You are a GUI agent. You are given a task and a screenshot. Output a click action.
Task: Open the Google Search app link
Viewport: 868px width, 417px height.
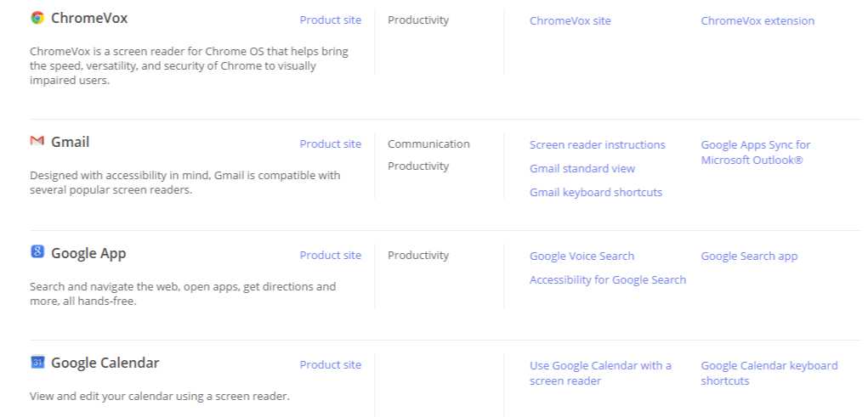(749, 256)
